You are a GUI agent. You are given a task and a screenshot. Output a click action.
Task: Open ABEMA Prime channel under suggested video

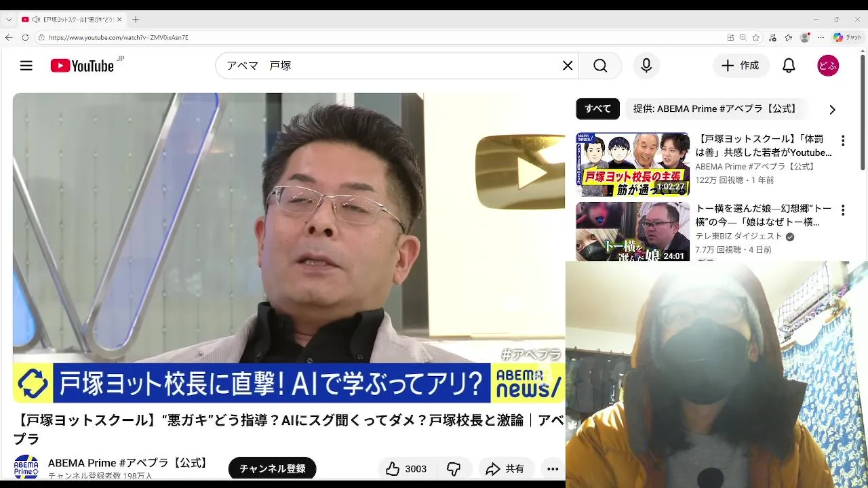point(755,167)
